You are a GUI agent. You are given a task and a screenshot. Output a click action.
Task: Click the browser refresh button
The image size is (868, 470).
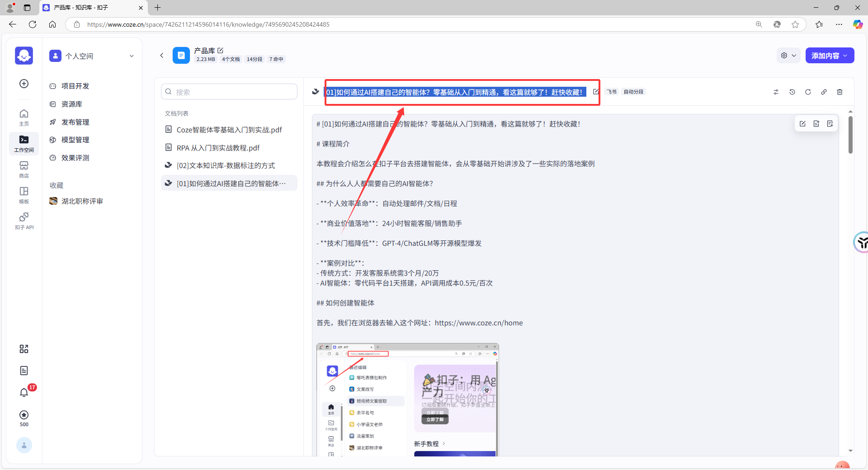[33, 24]
